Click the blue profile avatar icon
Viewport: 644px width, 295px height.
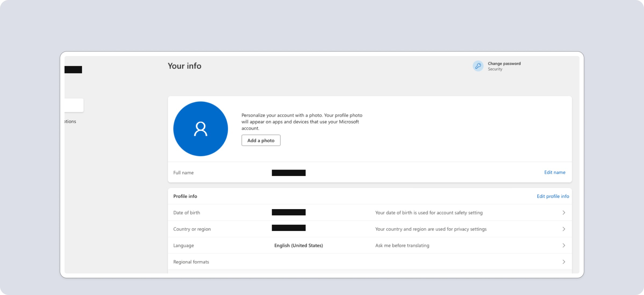click(x=201, y=129)
